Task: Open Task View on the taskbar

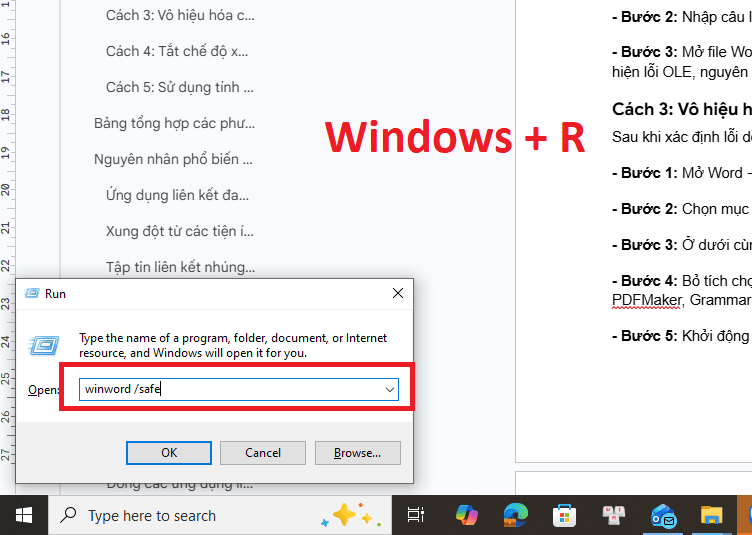Action: click(415, 515)
